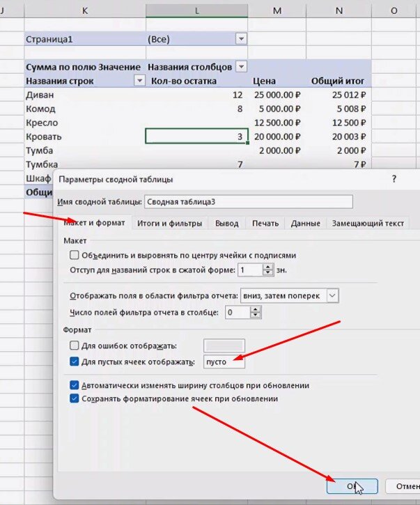
Task: Toggle 'Сохранять форматирование ячеек' checkbox
Action: 74,398
